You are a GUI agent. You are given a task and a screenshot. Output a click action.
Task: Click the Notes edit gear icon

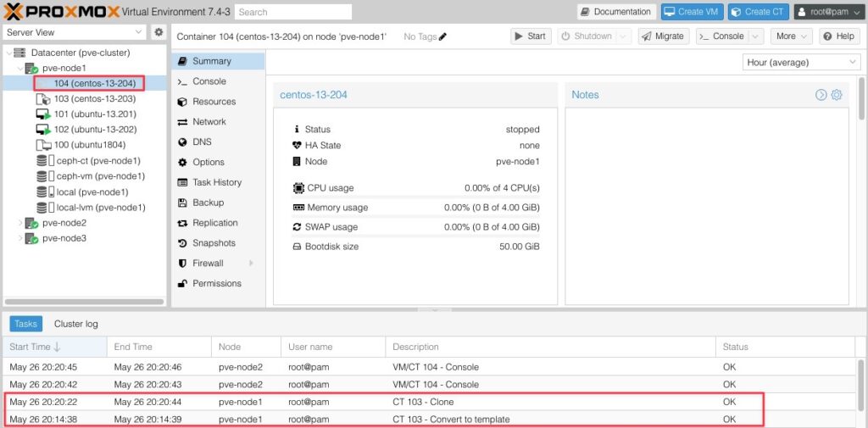click(x=837, y=95)
